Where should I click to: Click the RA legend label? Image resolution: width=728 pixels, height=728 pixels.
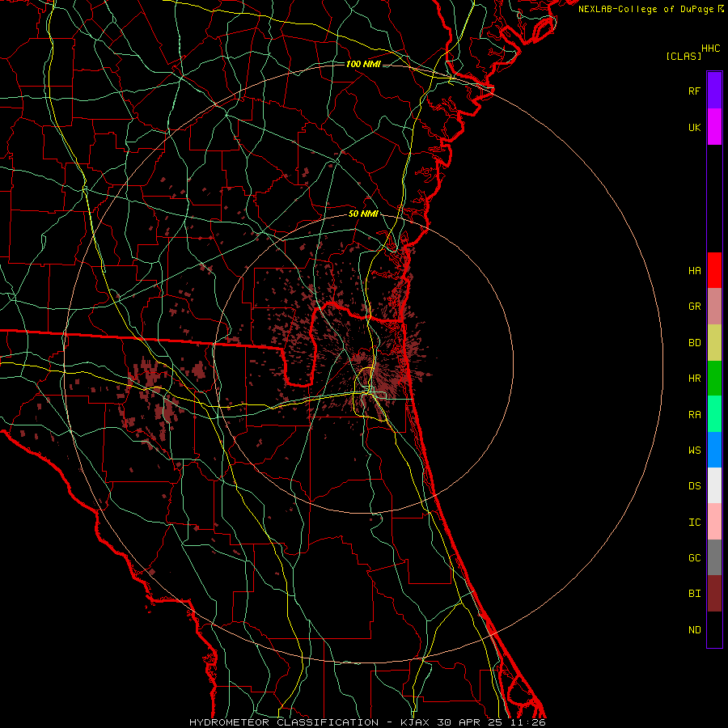[694, 415]
